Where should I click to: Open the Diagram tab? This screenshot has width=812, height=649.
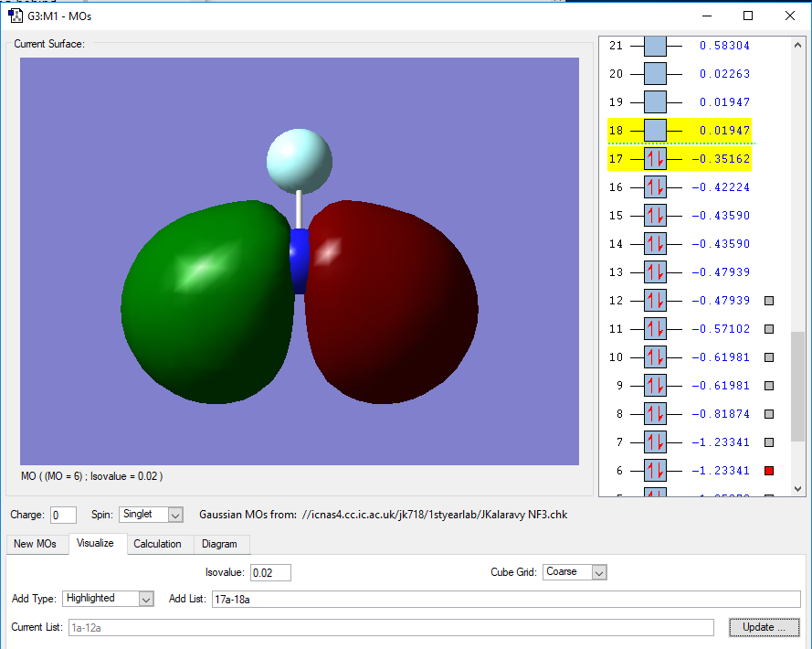pyautogui.click(x=219, y=544)
